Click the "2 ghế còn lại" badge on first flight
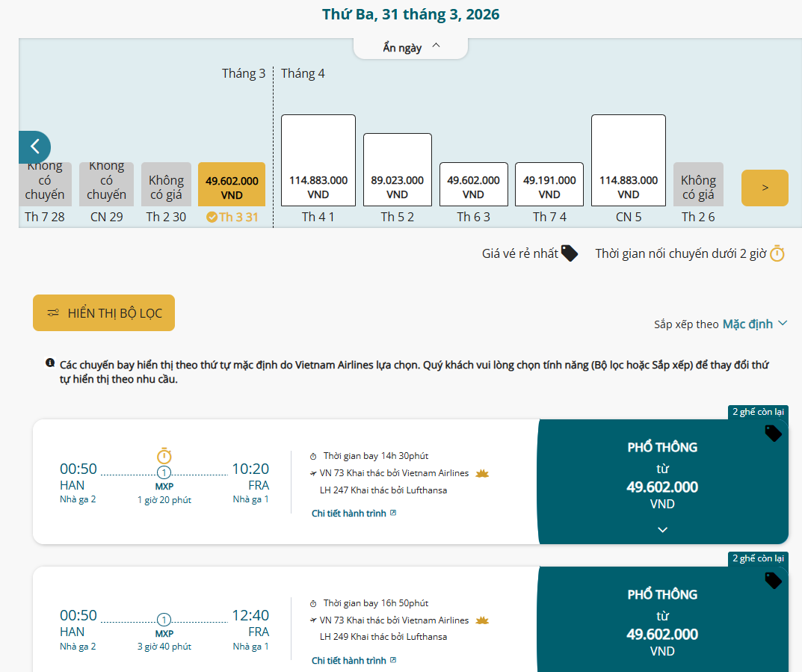 tap(759, 412)
